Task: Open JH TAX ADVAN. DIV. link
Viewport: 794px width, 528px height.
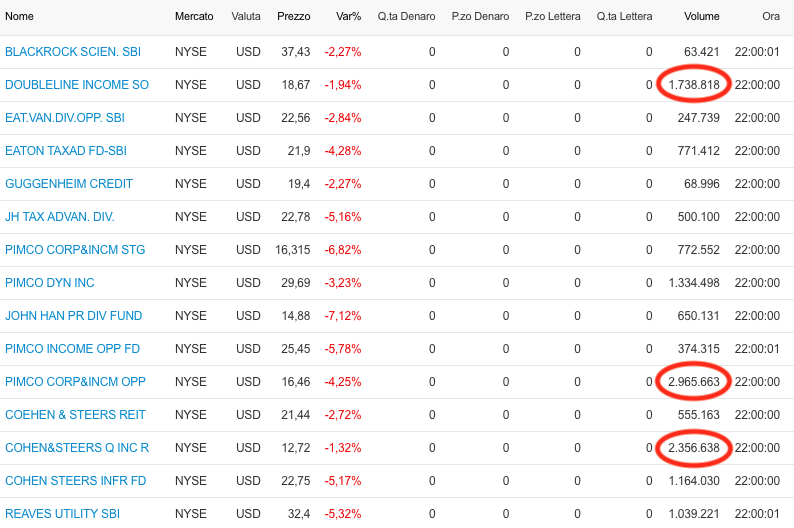Action: coord(60,217)
